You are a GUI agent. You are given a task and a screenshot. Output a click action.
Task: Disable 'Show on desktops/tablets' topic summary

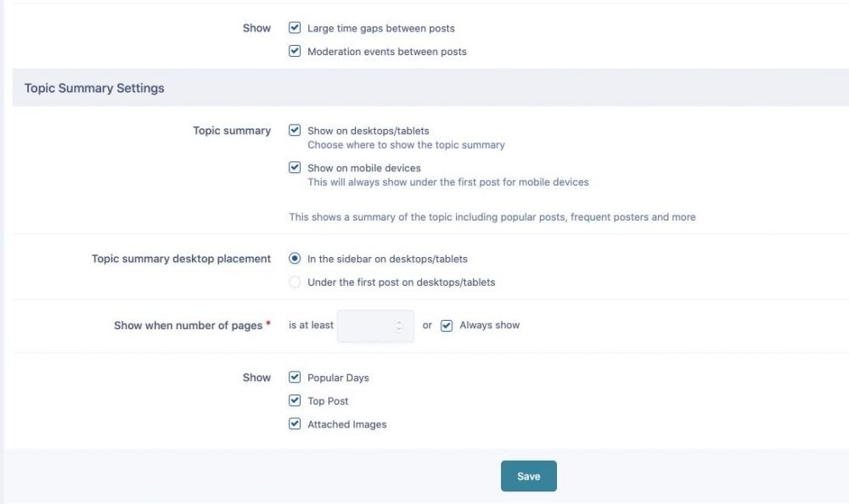tap(295, 130)
